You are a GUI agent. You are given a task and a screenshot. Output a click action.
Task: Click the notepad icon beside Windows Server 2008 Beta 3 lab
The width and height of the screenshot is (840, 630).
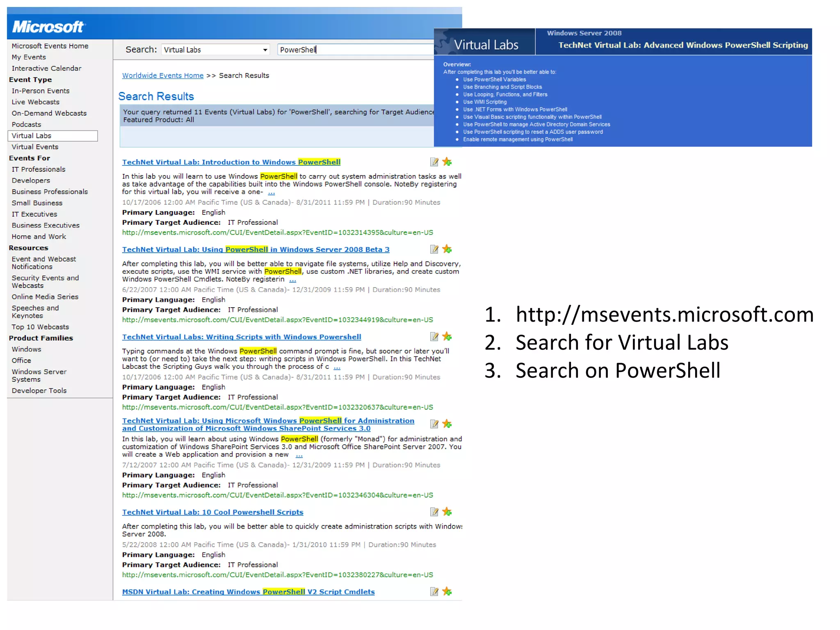click(434, 249)
